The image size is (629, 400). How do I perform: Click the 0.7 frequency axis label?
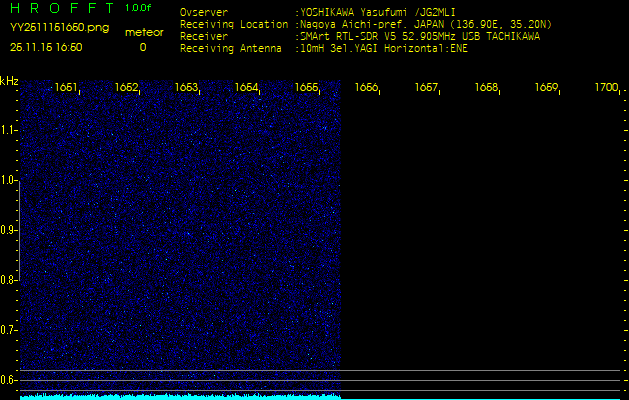[9, 329]
